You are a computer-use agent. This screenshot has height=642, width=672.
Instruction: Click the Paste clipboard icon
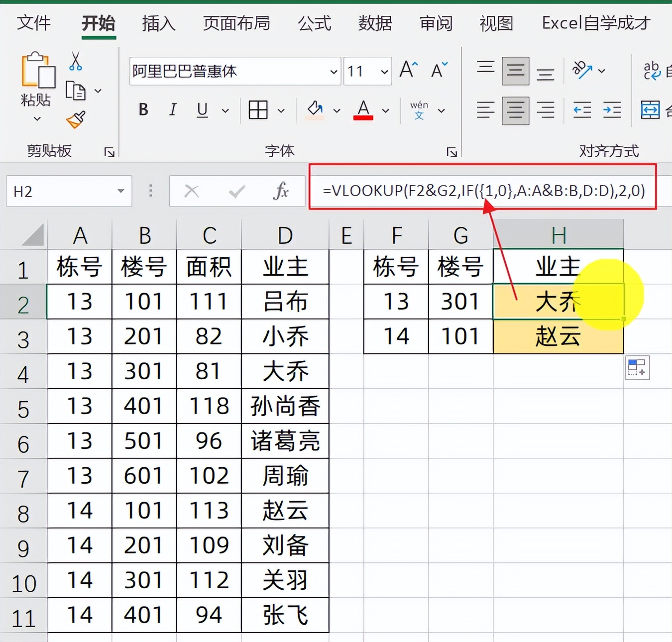click(37, 70)
